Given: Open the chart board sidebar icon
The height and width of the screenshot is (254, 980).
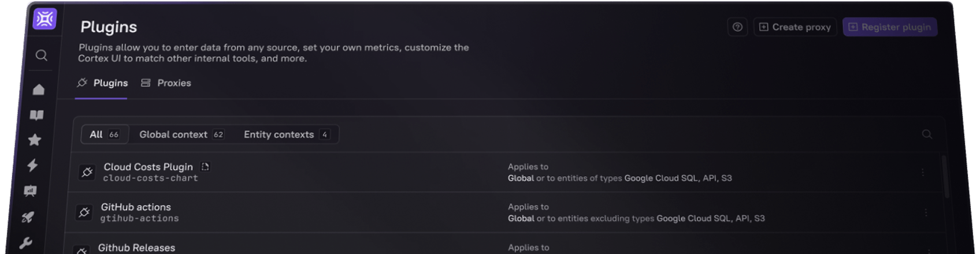Looking at the screenshot, I should (x=30, y=191).
